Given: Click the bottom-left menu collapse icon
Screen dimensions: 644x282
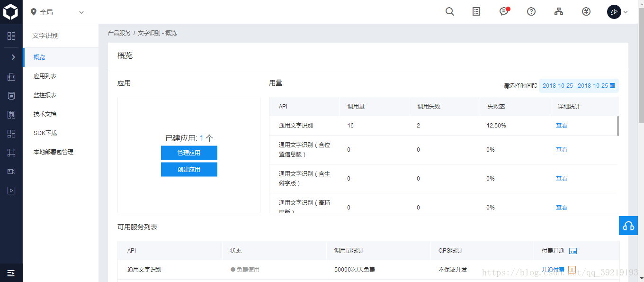Looking at the screenshot, I should (x=11, y=273).
